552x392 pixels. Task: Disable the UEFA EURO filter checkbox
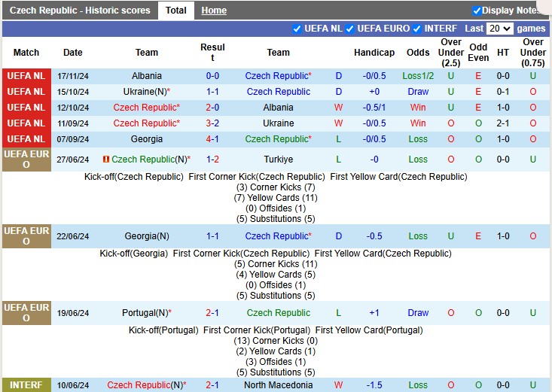pos(349,29)
